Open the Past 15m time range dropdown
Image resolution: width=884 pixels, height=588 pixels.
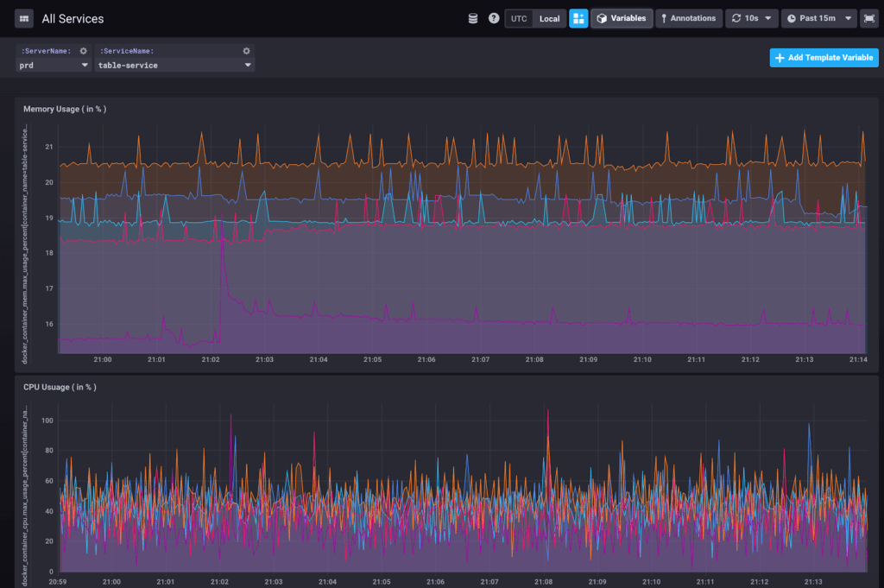819,18
